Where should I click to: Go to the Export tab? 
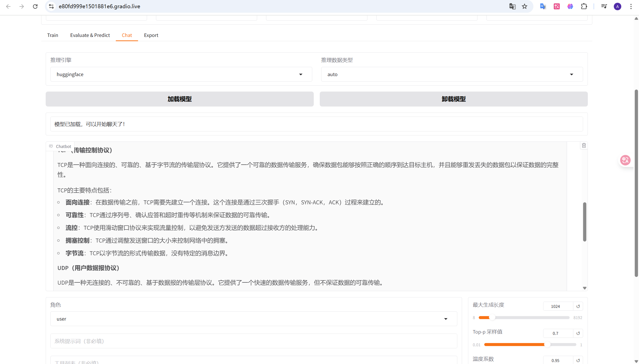tap(151, 35)
